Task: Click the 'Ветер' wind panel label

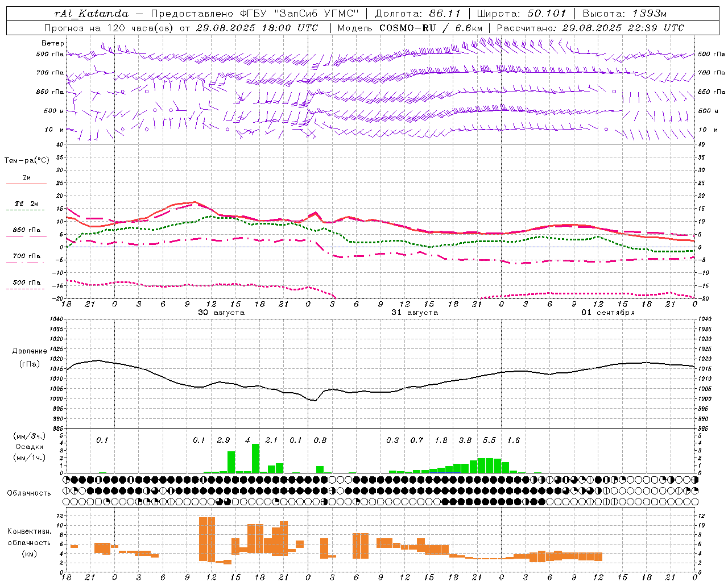Action: (x=52, y=43)
